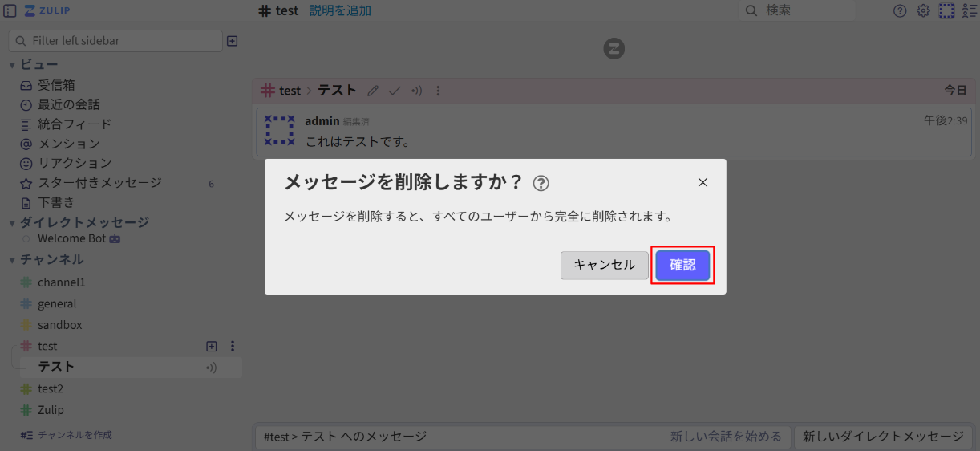
Task: Select channel1 in channel list
Action: pyautogui.click(x=61, y=282)
